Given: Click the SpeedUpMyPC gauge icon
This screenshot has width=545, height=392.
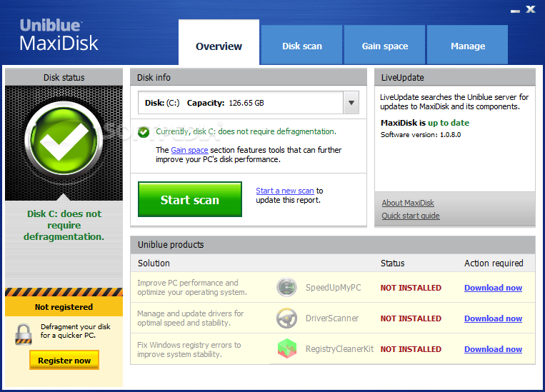Looking at the screenshot, I should (286, 288).
